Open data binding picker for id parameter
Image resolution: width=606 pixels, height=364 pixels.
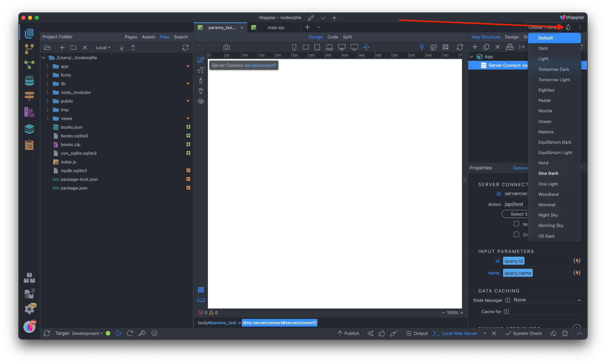(577, 261)
